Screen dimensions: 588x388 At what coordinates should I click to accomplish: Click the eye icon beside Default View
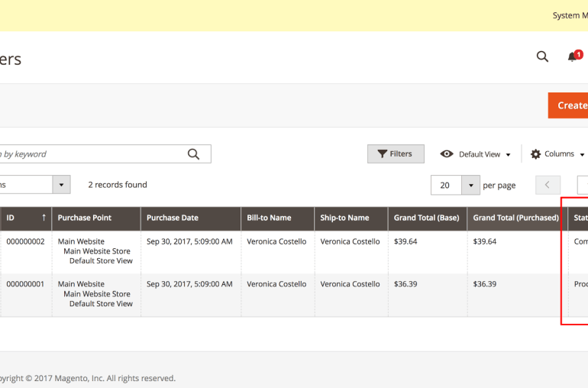point(446,154)
